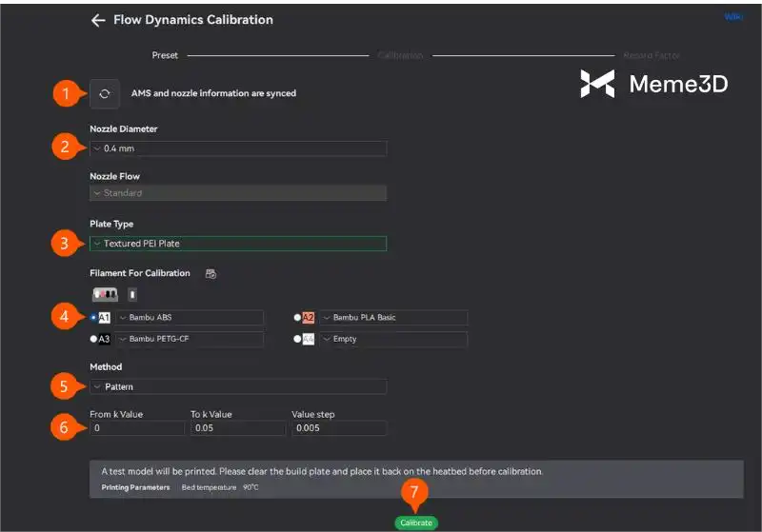
Task: Select the A1 filament radio button
Action: coord(93,317)
